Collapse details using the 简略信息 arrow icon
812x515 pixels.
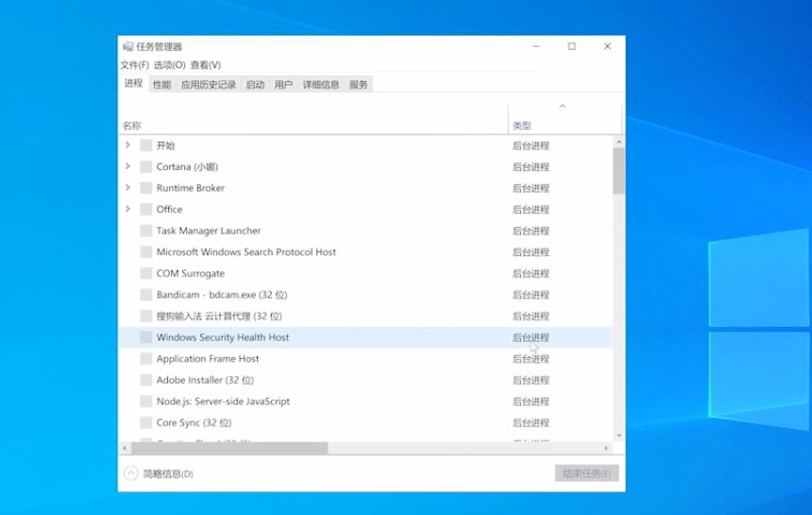pos(131,473)
